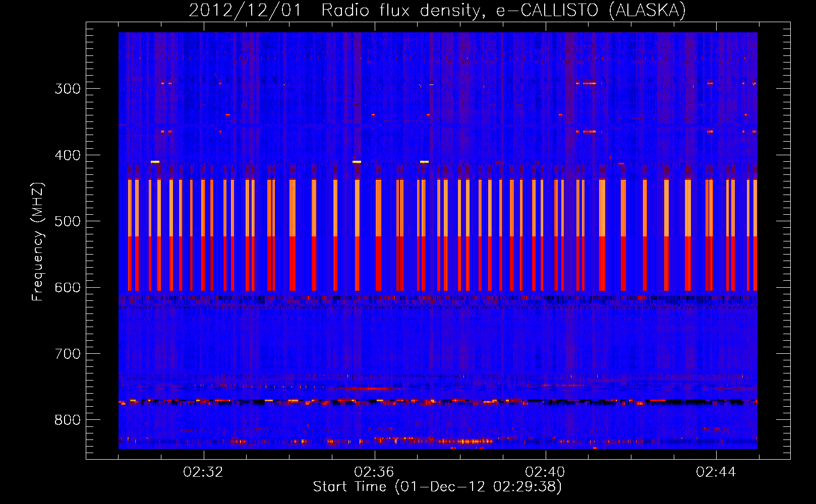
Task: Click the 600 frequency tick label
Action: click(68, 288)
